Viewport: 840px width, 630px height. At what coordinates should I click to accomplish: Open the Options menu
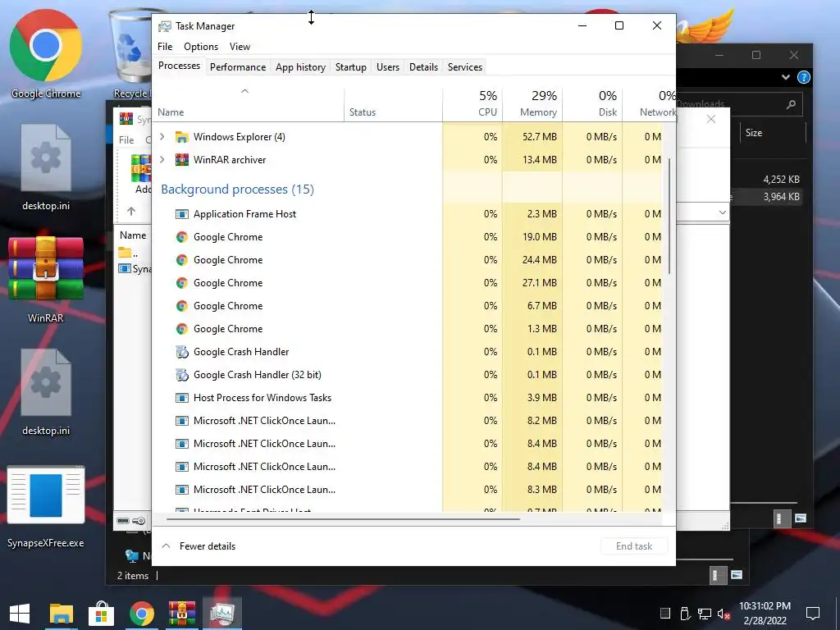(x=201, y=47)
